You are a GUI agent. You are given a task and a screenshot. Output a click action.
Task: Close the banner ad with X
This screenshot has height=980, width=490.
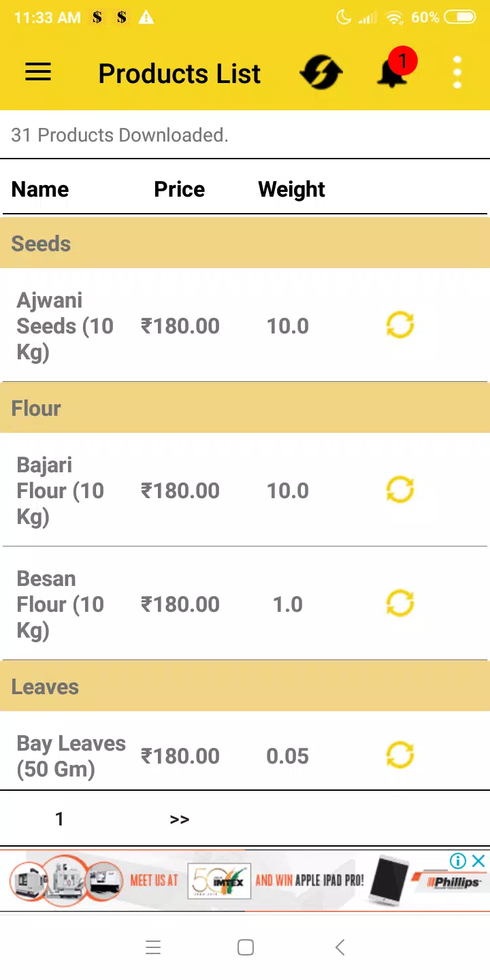479,862
